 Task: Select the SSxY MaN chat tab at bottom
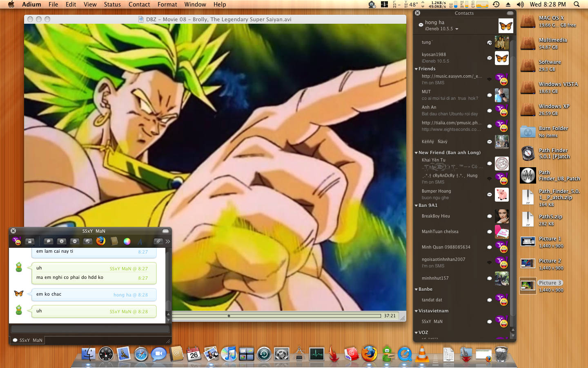[x=27, y=340]
